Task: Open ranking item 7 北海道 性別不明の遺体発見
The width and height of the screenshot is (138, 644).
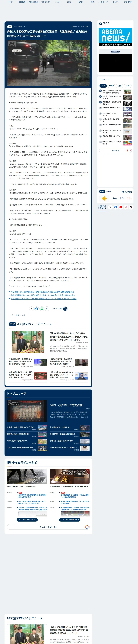Action: point(115,126)
